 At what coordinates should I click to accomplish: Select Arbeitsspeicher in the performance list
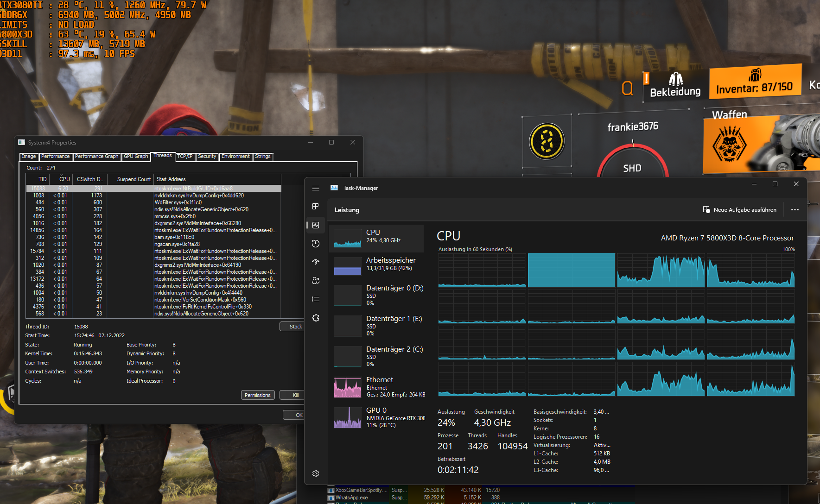376,266
